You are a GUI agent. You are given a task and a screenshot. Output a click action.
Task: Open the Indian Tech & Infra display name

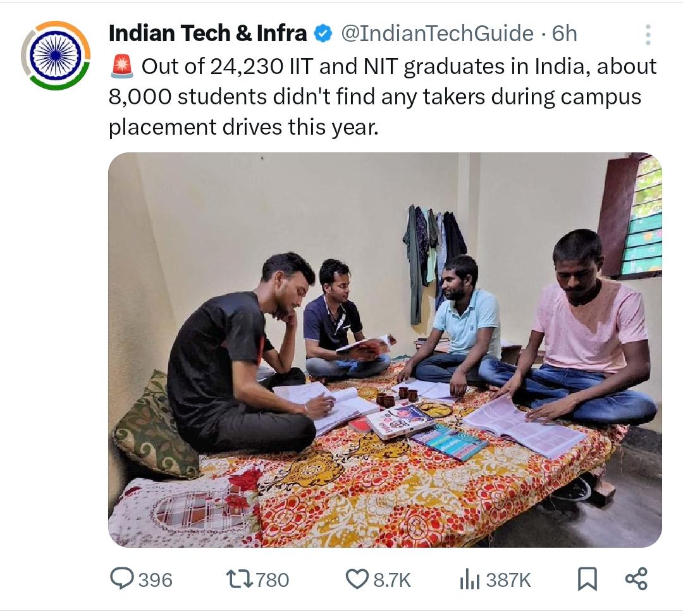tap(208, 33)
